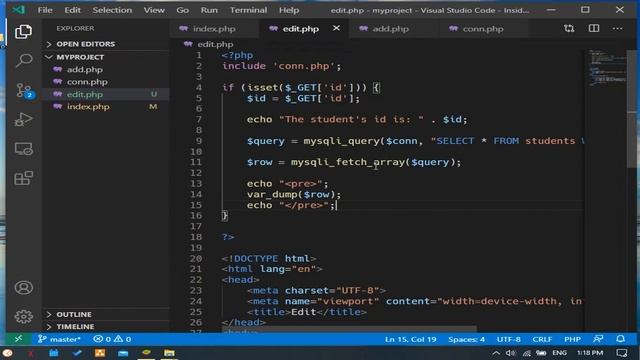Click the var_dump($row) line of code
Viewport: 640px width, 360px height.
point(293,194)
